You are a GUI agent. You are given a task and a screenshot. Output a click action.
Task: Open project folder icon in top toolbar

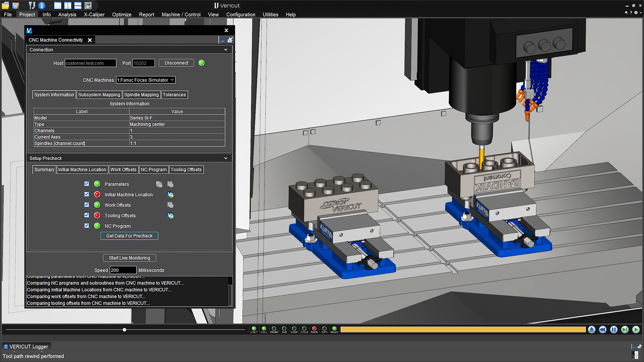click(6, 5)
